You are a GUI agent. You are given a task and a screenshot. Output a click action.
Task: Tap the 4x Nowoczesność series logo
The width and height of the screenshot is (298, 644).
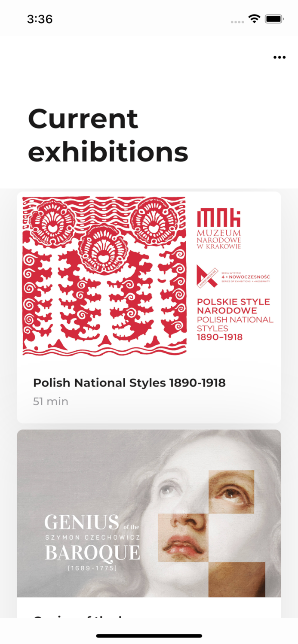(233, 276)
